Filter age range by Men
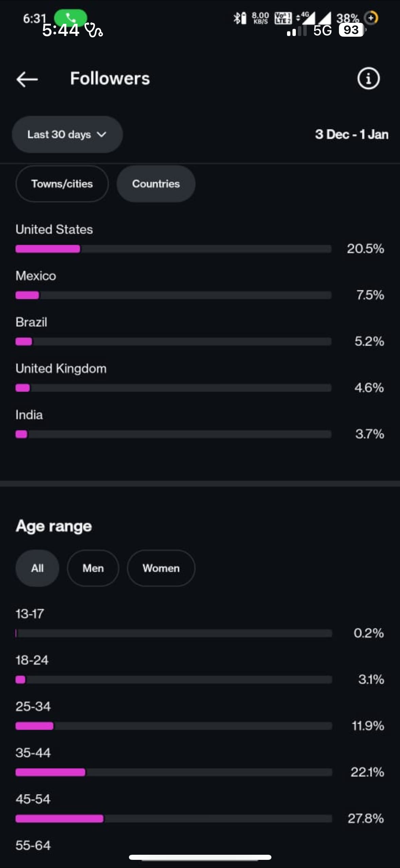Viewport: 400px width, 868px height. pos(93,568)
